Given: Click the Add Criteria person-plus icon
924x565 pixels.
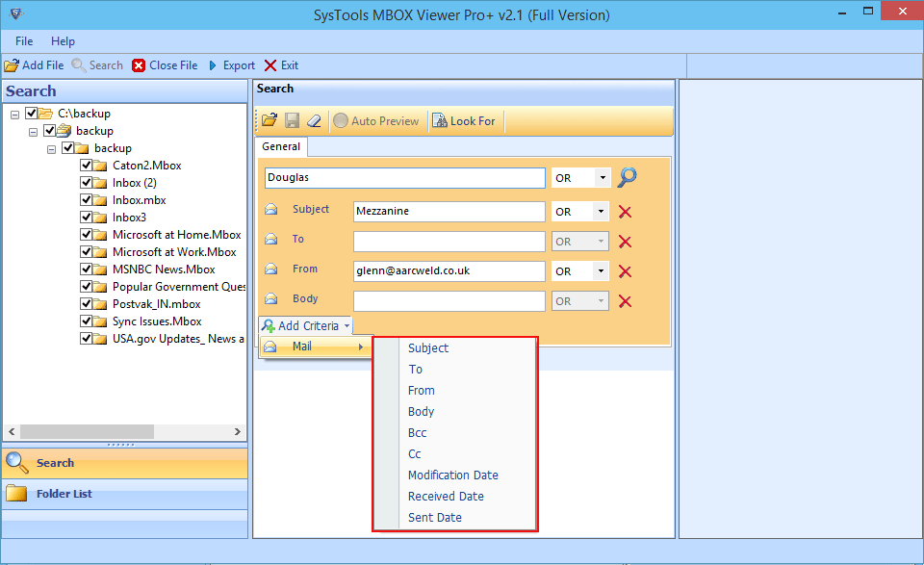Looking at the screenshot, I should (x=269, y=325).
